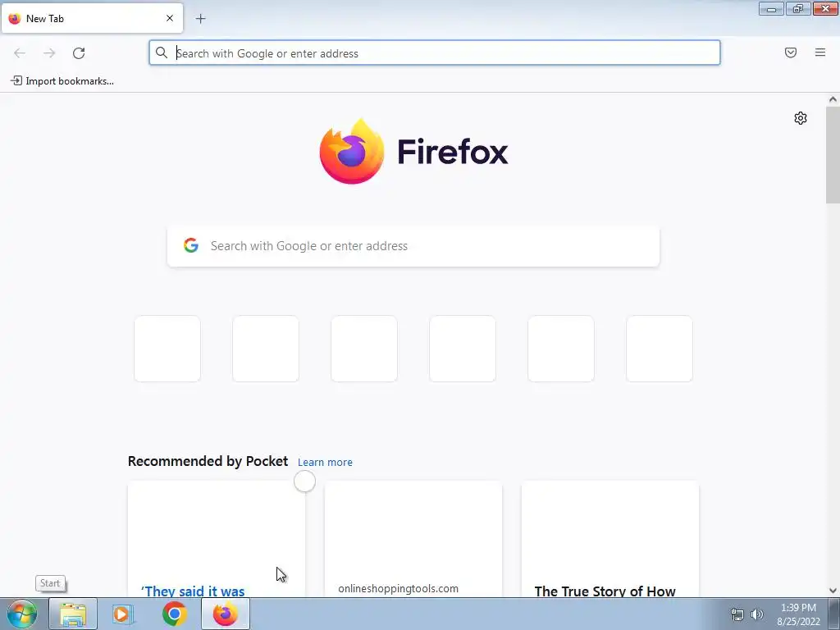Screen dimensions: 840x630
Task: Close the New Tab tab
Action: pyautogui.click(x=170, y=18)
